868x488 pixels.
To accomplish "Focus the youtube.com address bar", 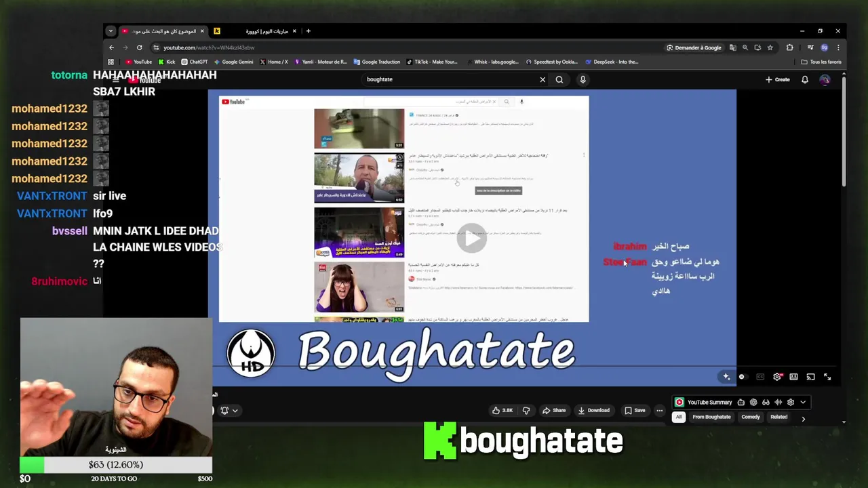I will 407,47.
